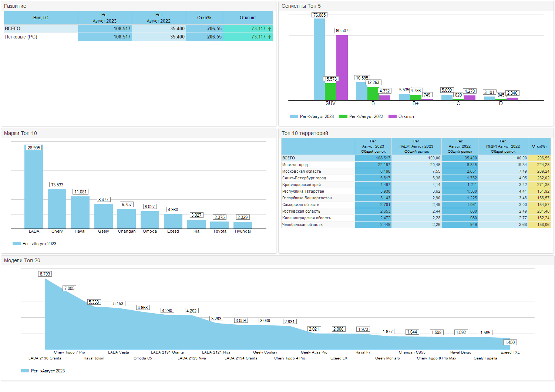Click the 22.197 value for Москва
Viewport: 555px width, 392px height.
pyautogui.click(x=384, y=165)
